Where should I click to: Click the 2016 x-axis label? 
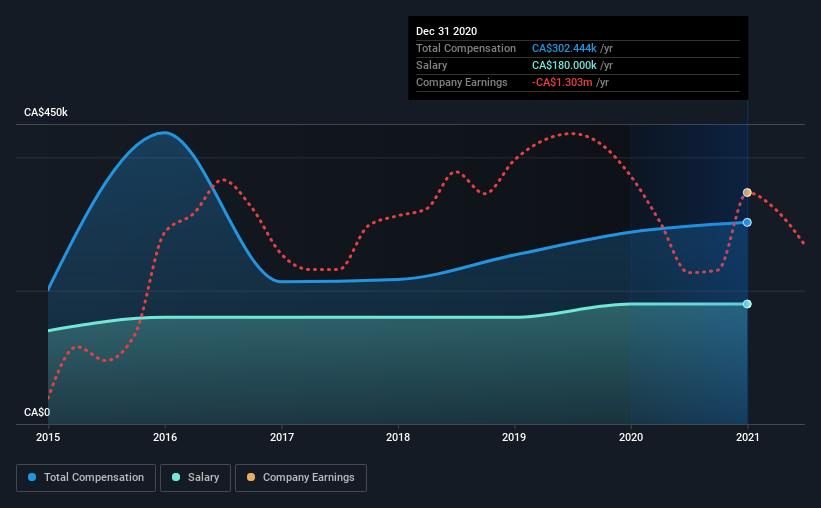(165, 437)
